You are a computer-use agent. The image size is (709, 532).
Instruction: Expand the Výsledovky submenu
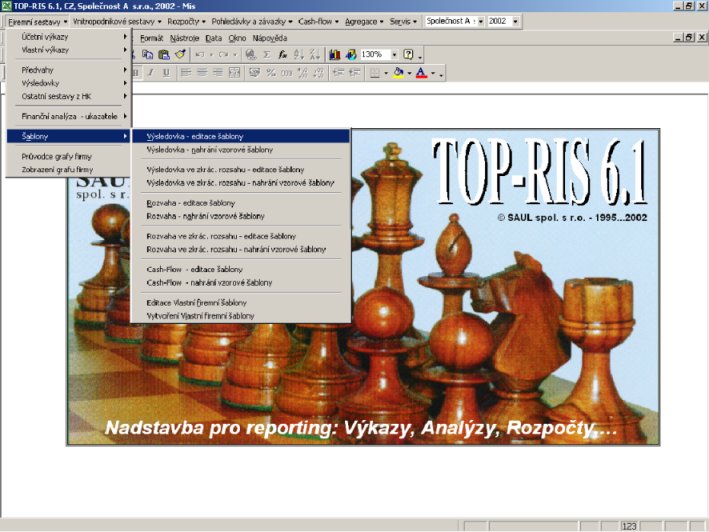(x=69, y=83)
